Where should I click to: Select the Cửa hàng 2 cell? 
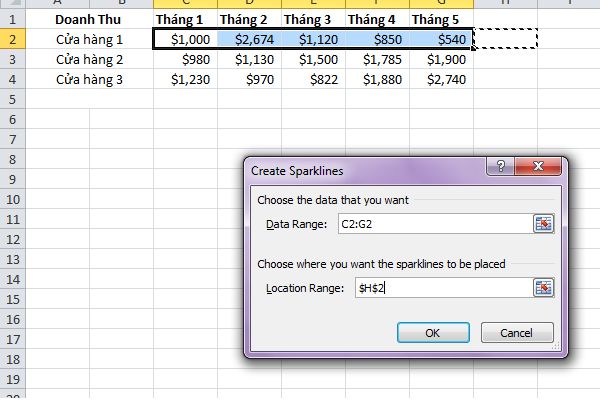coord(89,59)
